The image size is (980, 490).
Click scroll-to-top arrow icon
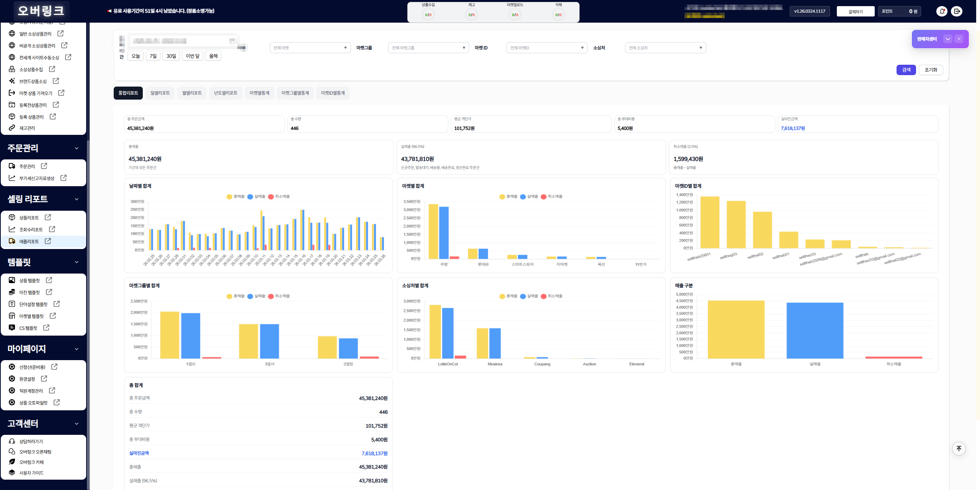959,448
